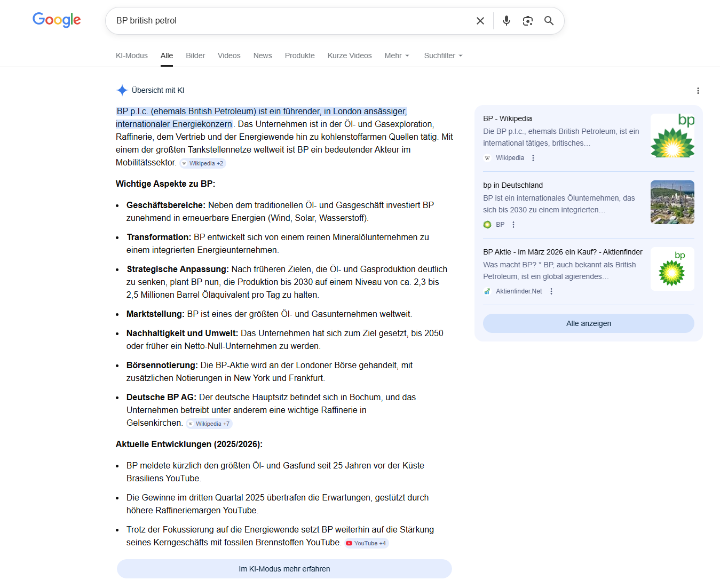The image size is (720, 588).
Task: Open Google Lens image search icon
Action: [x=527, y=21]
